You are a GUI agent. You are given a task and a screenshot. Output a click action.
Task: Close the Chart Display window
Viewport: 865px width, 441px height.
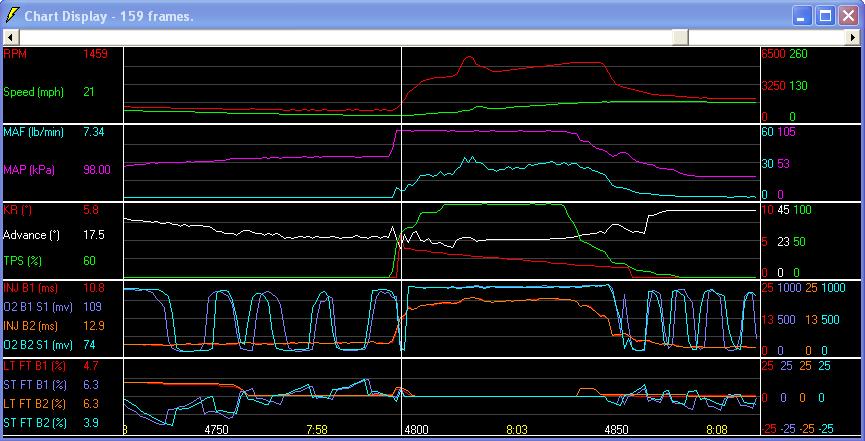click(848, 15)
